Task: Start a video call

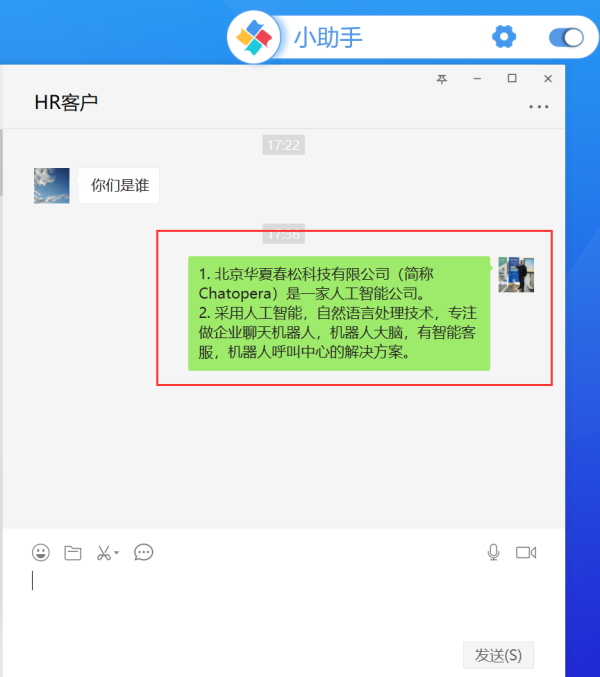Action: click(526, 552)
